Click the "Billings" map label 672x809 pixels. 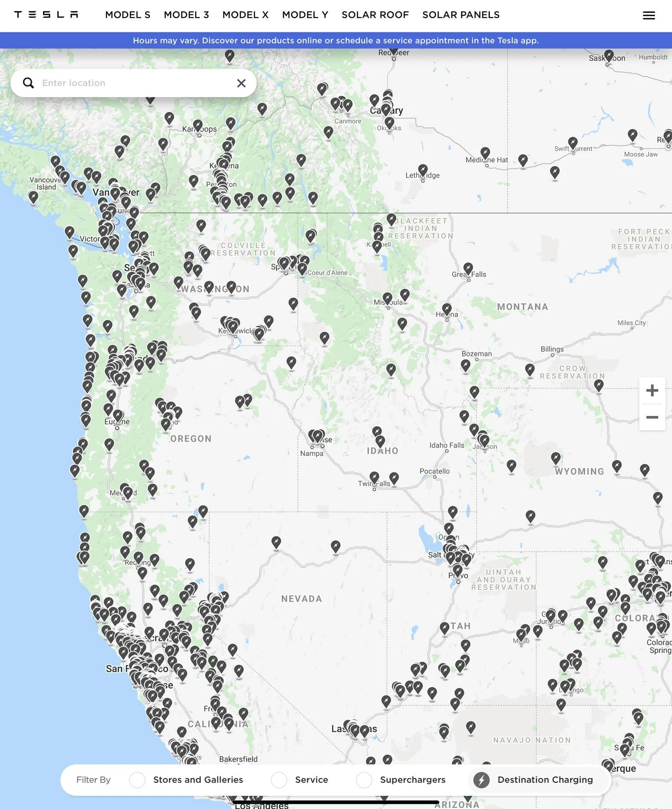coord(552,350)
